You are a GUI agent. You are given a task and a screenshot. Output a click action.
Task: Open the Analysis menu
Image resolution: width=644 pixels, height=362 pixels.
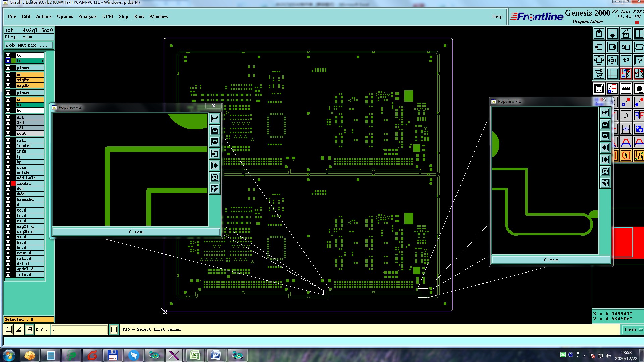pyautogui.click(x=87, y=16)
